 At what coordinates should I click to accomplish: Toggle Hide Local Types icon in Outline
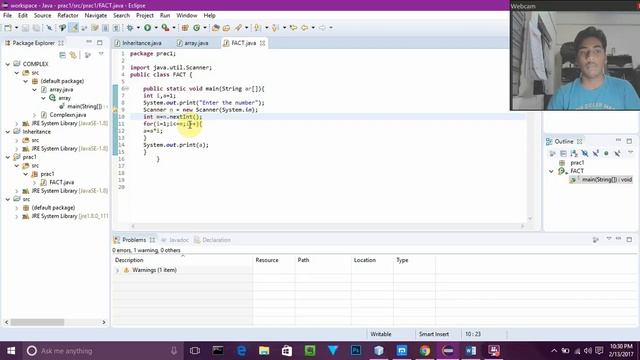click(x=617, y=153)
